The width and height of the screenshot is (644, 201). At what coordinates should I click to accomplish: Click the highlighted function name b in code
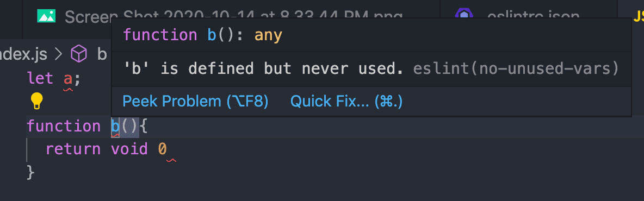coord(115,127)
